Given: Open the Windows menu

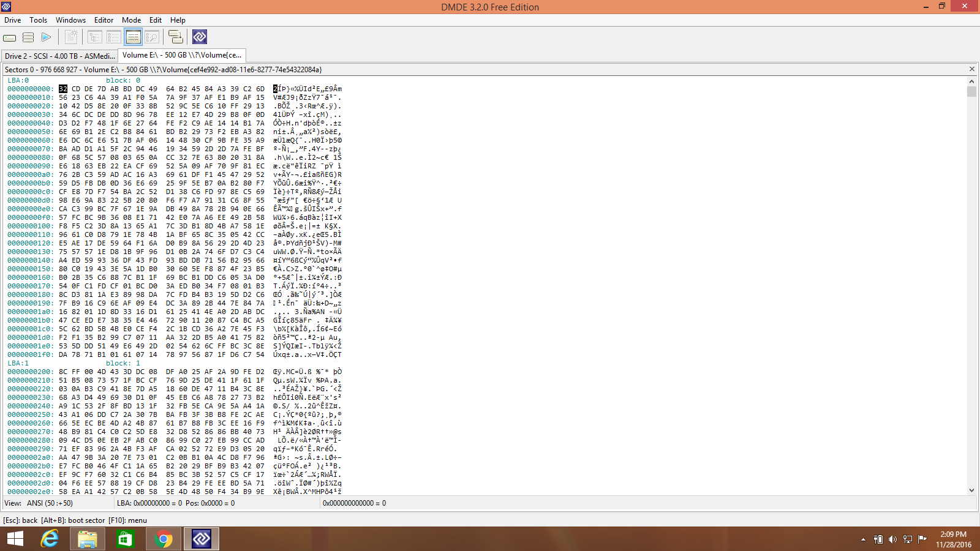Looking at the screenshot, I should [x=70, y=20].
